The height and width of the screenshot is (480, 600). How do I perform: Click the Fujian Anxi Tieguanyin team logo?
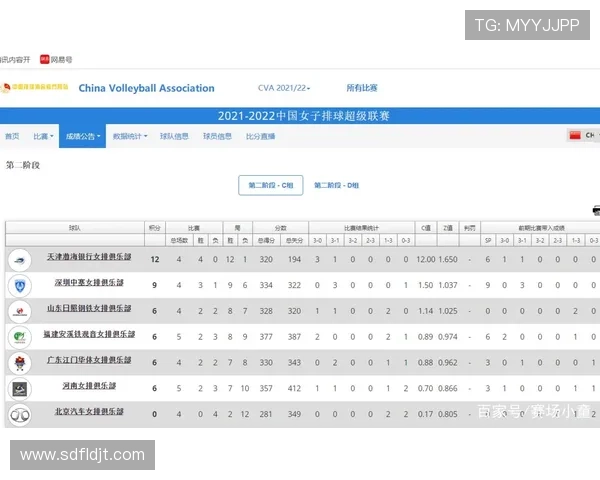[x=18, y=337]
